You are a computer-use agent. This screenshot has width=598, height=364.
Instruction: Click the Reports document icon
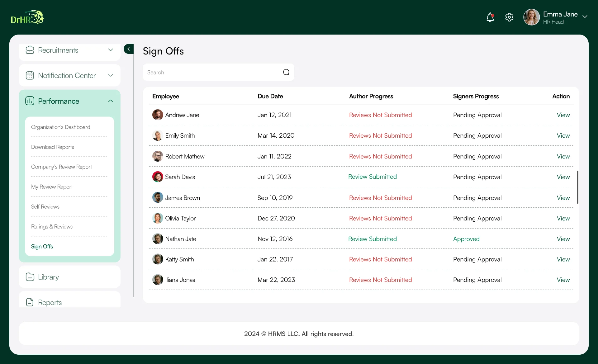click(x=30, y=302)
